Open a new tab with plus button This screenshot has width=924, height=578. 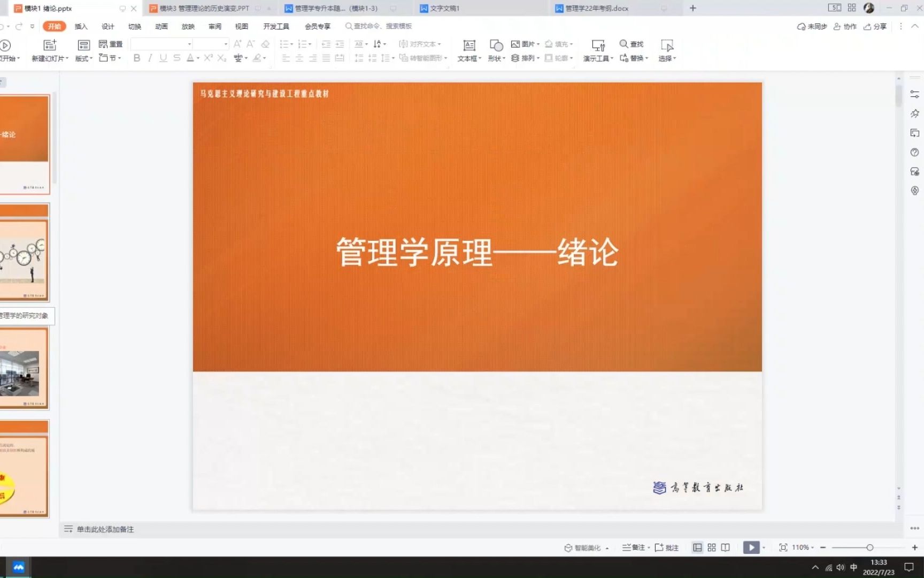[x=693, y=8]
